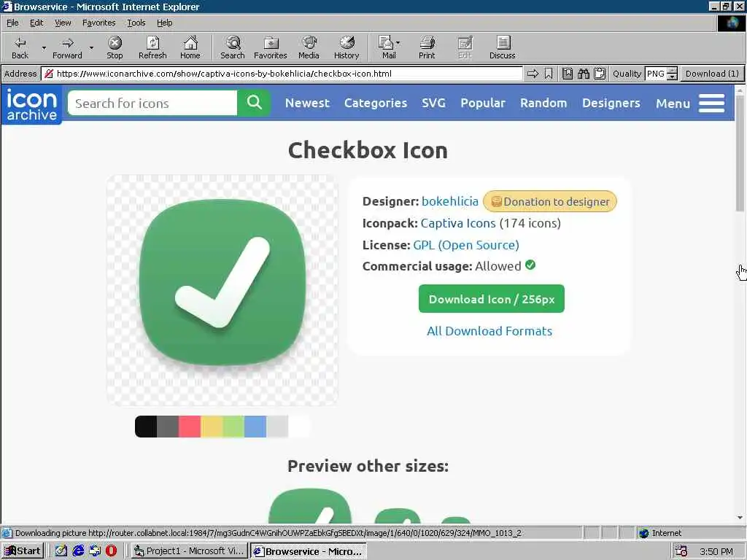Open the Media pane
The width and height of the screenshot is (747, 560).
tap(309, 47)
